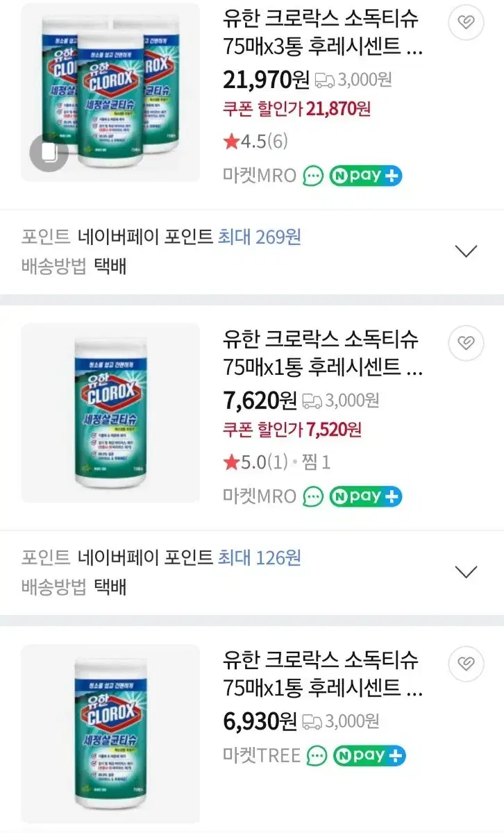Open seller 마켓TREE store link
This screenshot has width=504, height=833.
262,755
